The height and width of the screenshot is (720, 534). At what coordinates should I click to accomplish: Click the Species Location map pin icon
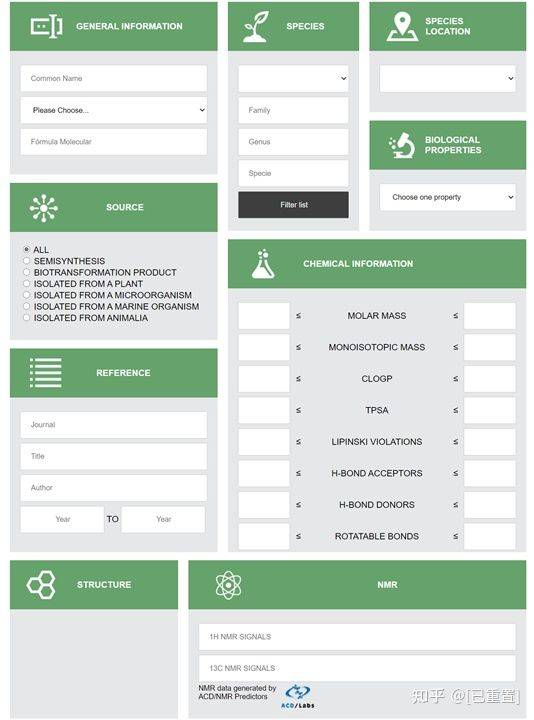(402, 27)
